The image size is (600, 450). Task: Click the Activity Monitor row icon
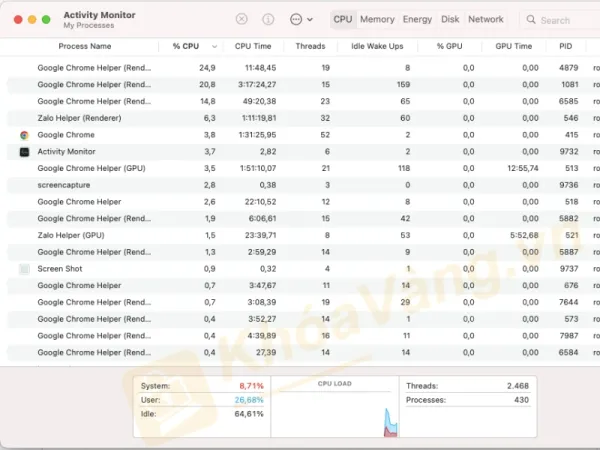coord(24,152)
